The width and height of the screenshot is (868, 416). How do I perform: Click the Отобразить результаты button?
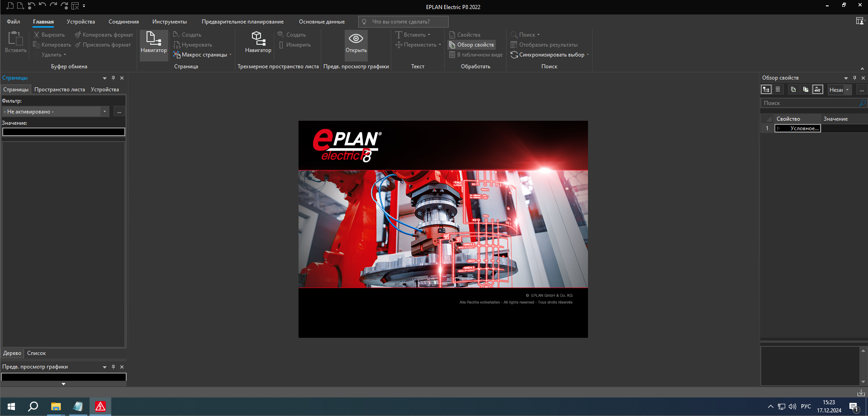(545, 44)
